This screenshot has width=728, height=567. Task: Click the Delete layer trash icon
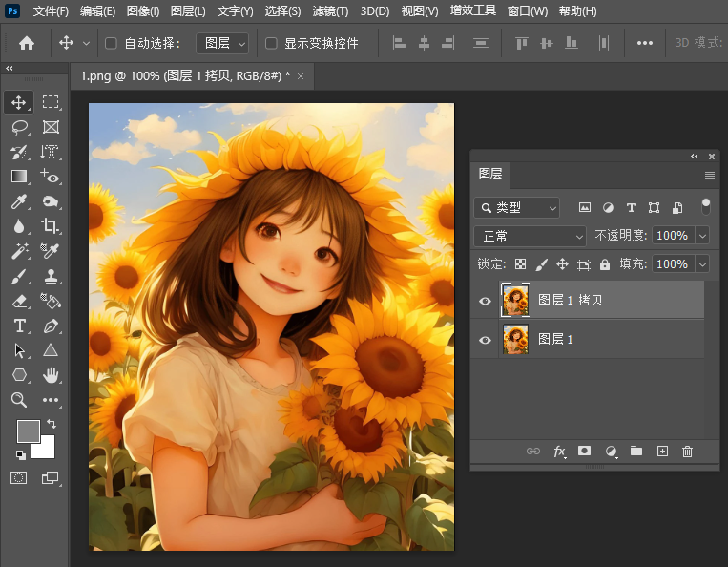[687, 451]
